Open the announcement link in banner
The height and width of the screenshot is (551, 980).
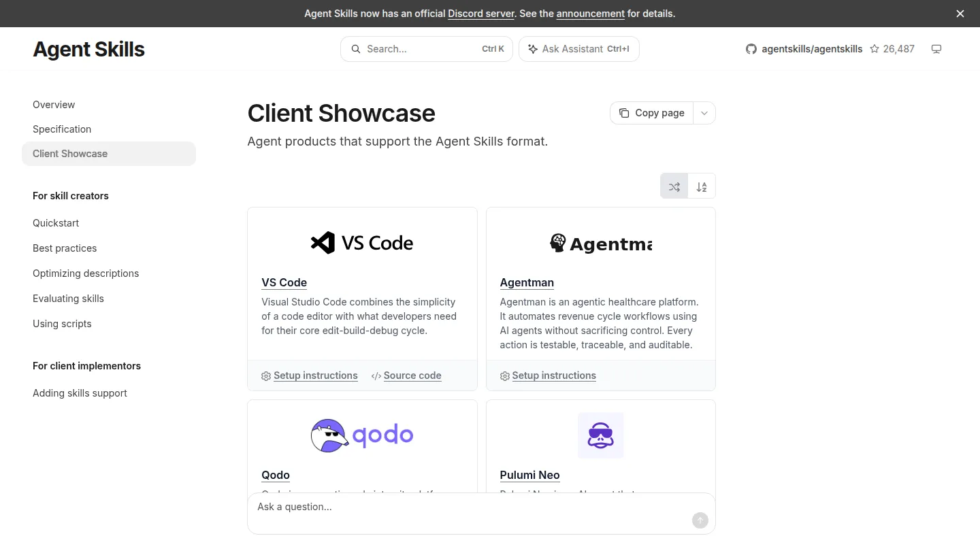[x=590, y=14]
